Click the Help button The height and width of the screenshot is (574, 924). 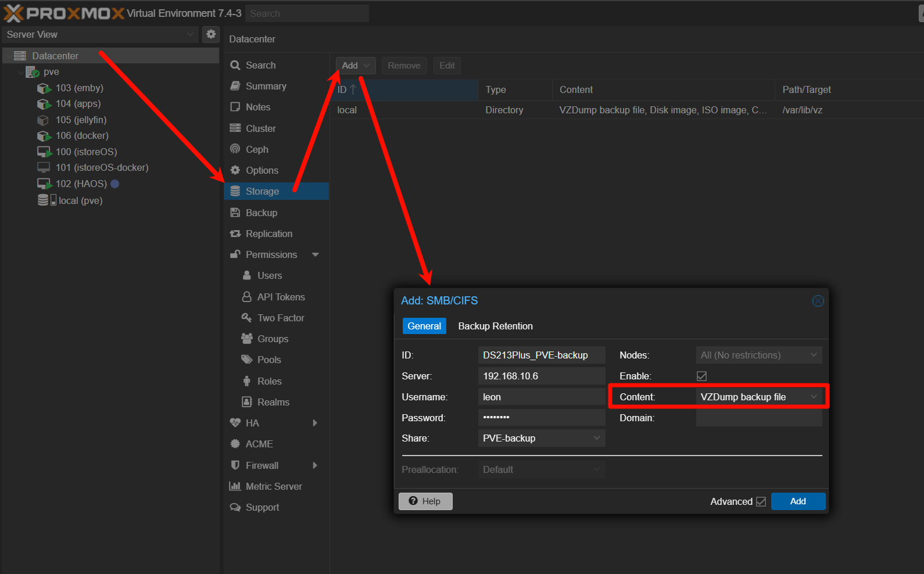click(425, 501)
